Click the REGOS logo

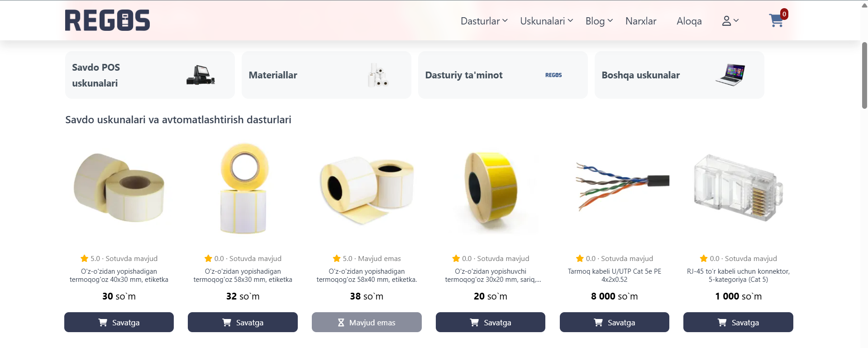107,20
